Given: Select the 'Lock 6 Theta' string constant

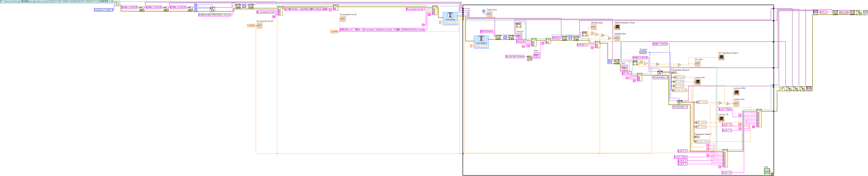Looking at the screenshot, I should point(681,157).
